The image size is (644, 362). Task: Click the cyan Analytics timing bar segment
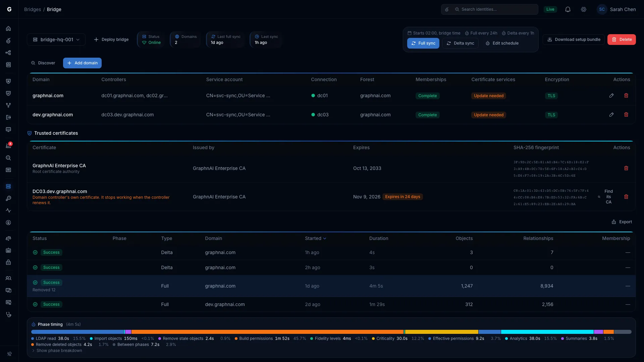click(x=547, y=332)
